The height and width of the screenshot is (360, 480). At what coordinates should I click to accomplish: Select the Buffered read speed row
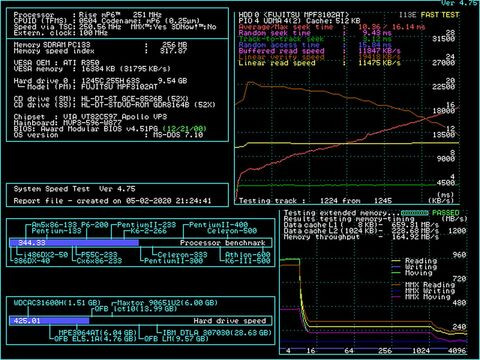(x=319, y=51)
